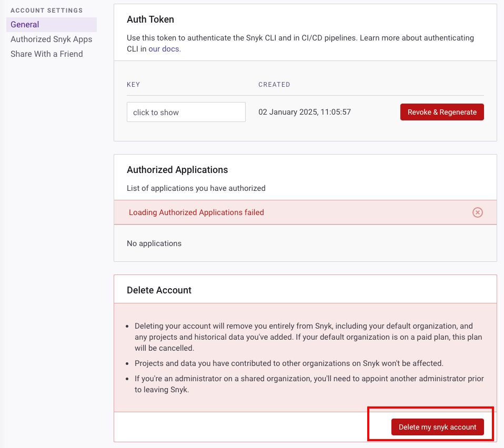This screenshot has height=448, width=504.
Task: Open Share With a Friend page
Action: (x=47, y=54)
